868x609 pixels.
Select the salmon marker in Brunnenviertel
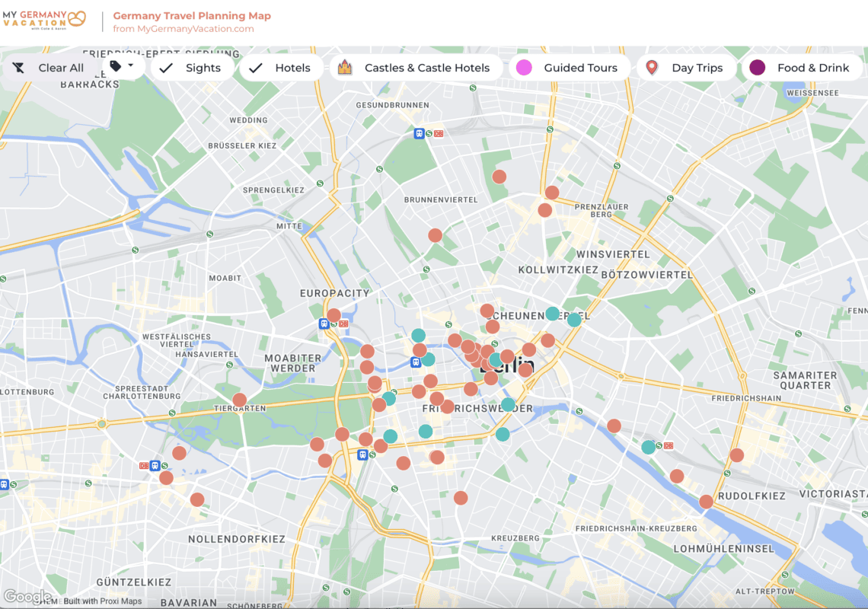tap(435, 235)
